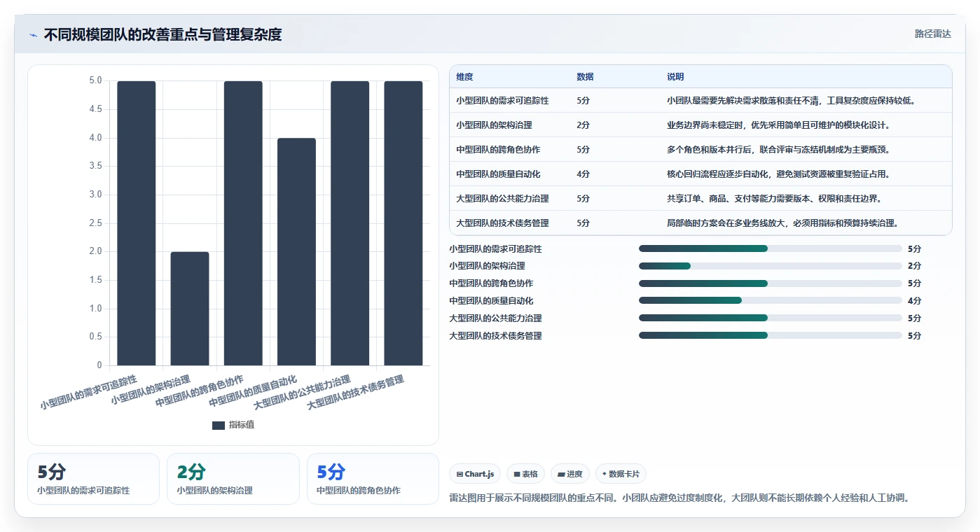Click the green 2分 data card
The height and width of the screenshot is (532, 980).
pos(233,479)
